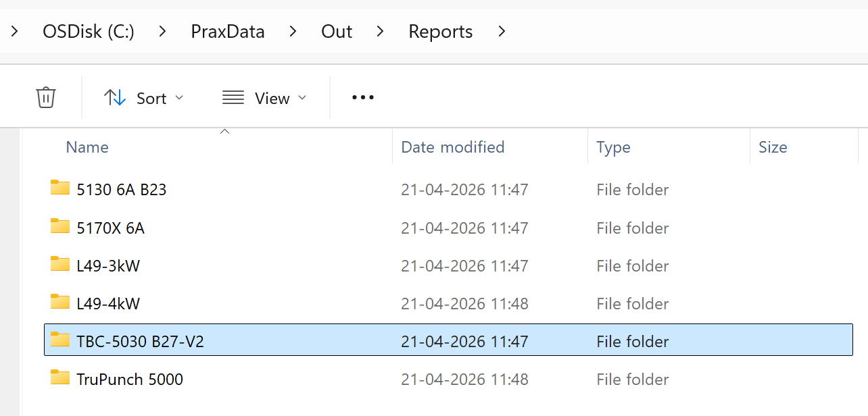Click the modified date of TBC-5030 B27-V2
The height and width of the screenshot is (416, 868).
(x=464, y=342)
